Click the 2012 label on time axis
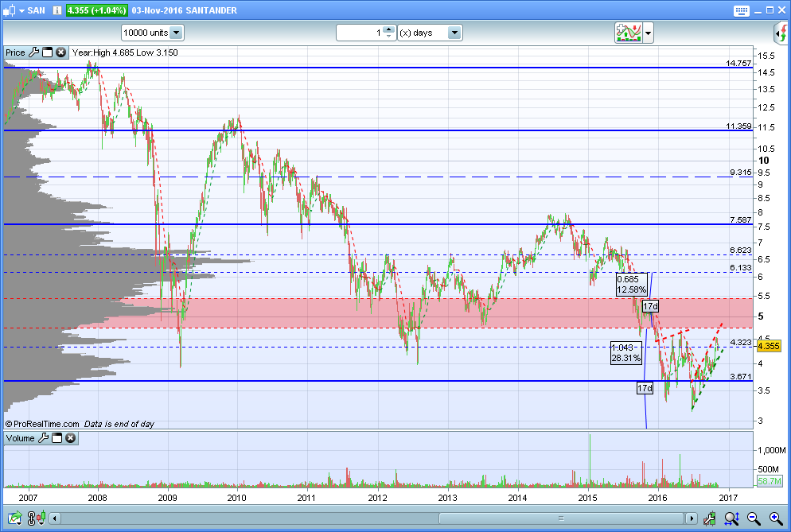This screenshot has height=532, width=791. 377,498
